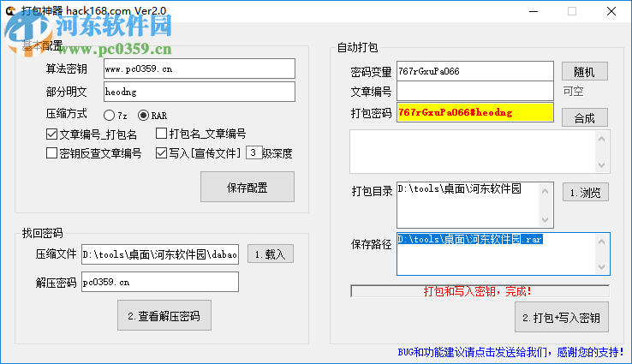This screenshot has width=632, height=364.
Task: Click the 解压密码 input field
Action: [160, 282]
